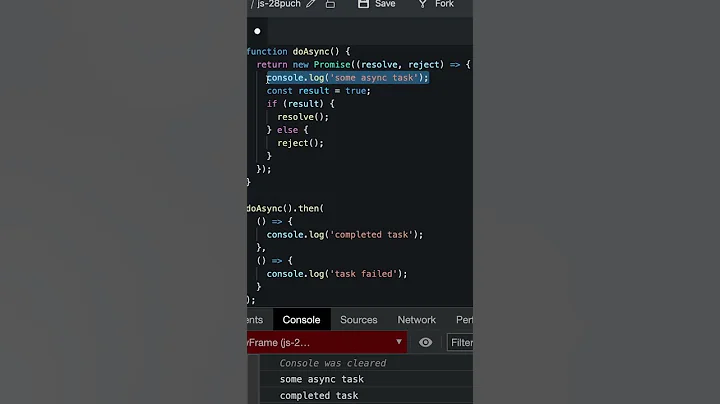720x404 pixels.
Task: Place cursor on 'reject();' line
Action: pyautogui.click(x=300, y=143)
